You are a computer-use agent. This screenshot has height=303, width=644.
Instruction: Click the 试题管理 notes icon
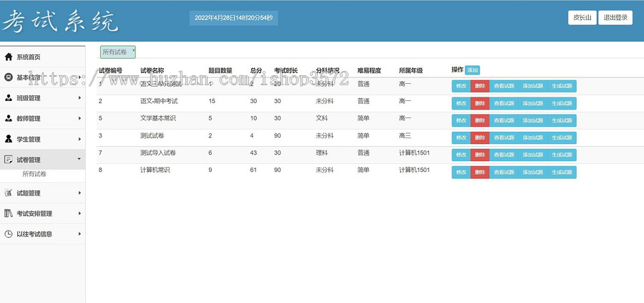[x=8, y=193]
